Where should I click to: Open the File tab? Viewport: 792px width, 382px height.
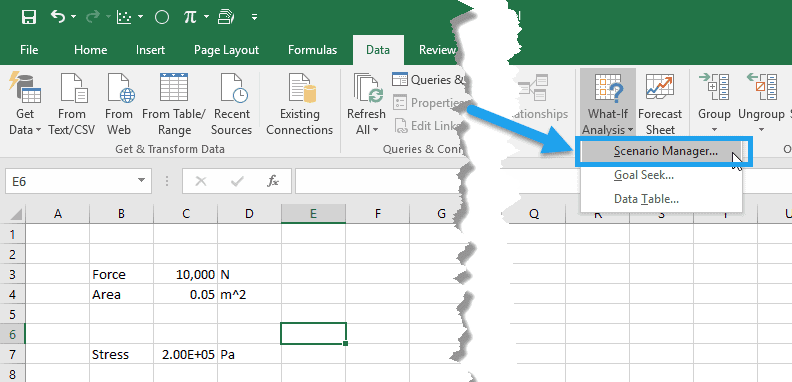(x=29, y=50)
